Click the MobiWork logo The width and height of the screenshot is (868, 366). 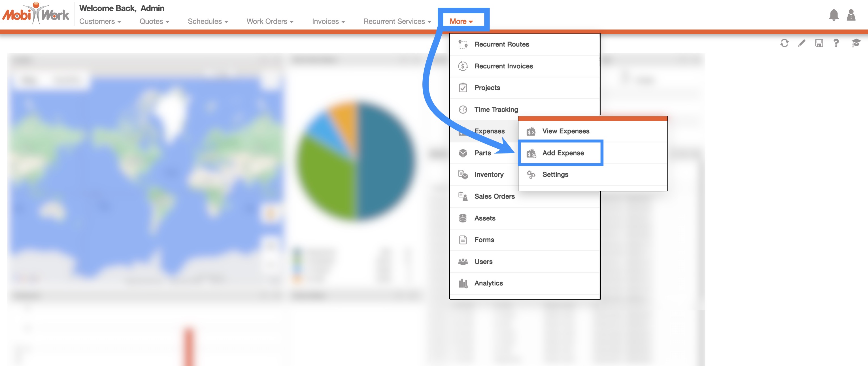pos(36,14)
